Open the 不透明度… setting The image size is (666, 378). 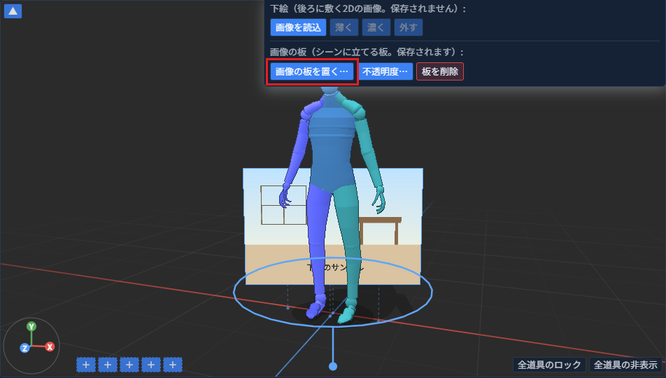point(386,71)
